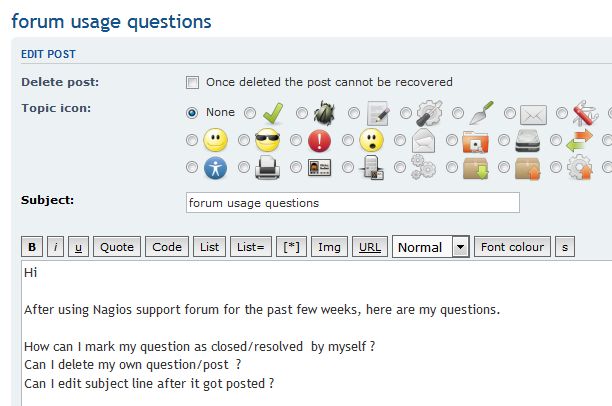Insert a Quote BBCode tag
Image resolution: width=612 pixels, height=406 pixels.
coord(116,247)
